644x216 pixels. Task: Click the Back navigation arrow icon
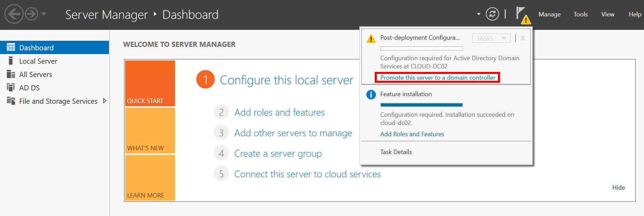pyautogui.click(x=14, y=14)
